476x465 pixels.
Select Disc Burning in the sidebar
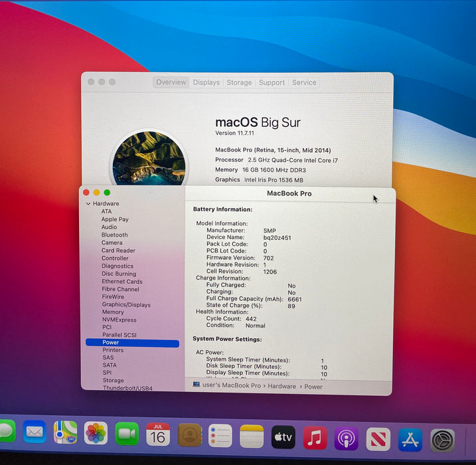[119, 274]
